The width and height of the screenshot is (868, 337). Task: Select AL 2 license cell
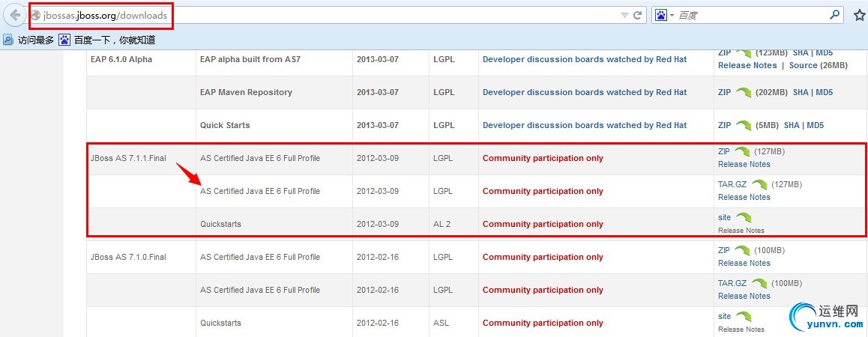pos(442,224)
